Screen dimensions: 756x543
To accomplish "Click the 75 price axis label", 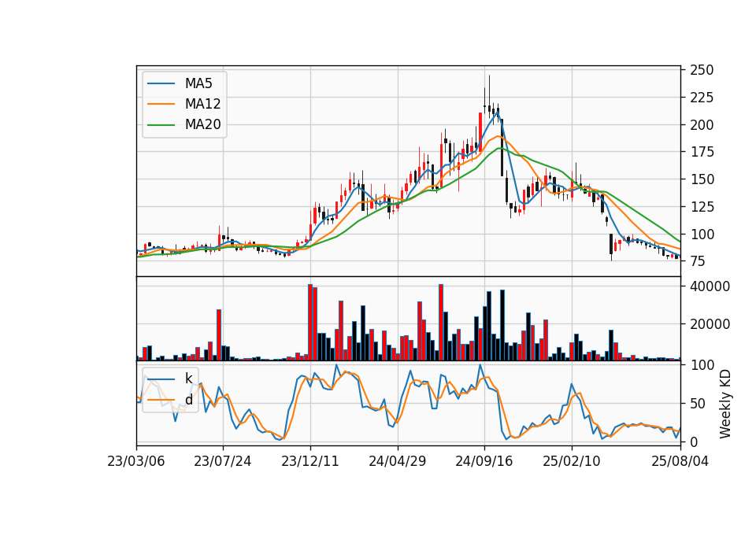I will click(x=698, y=261).
